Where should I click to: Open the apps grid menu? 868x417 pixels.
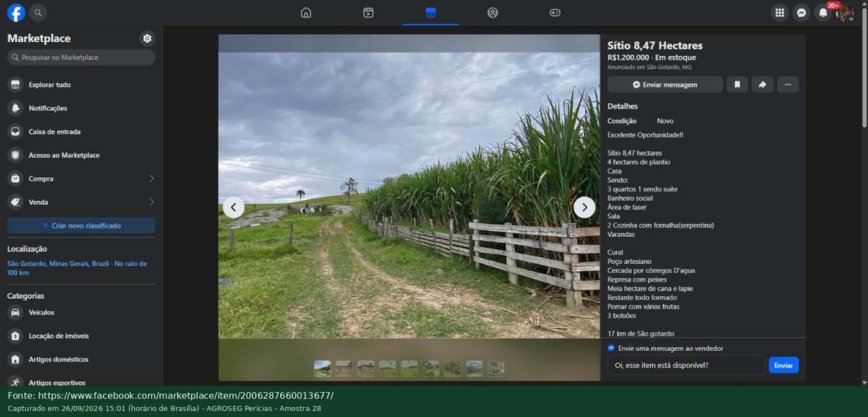[x=780, y=12]
